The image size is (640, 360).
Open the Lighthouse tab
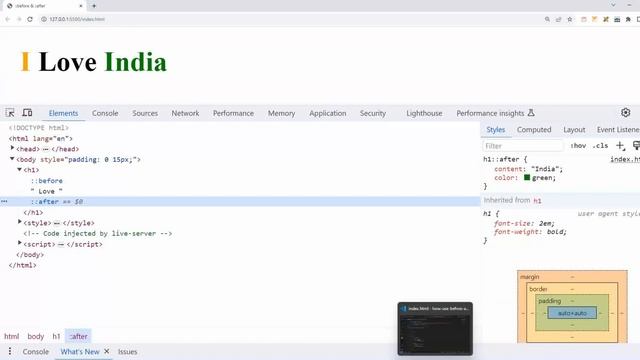click(424, 113)
